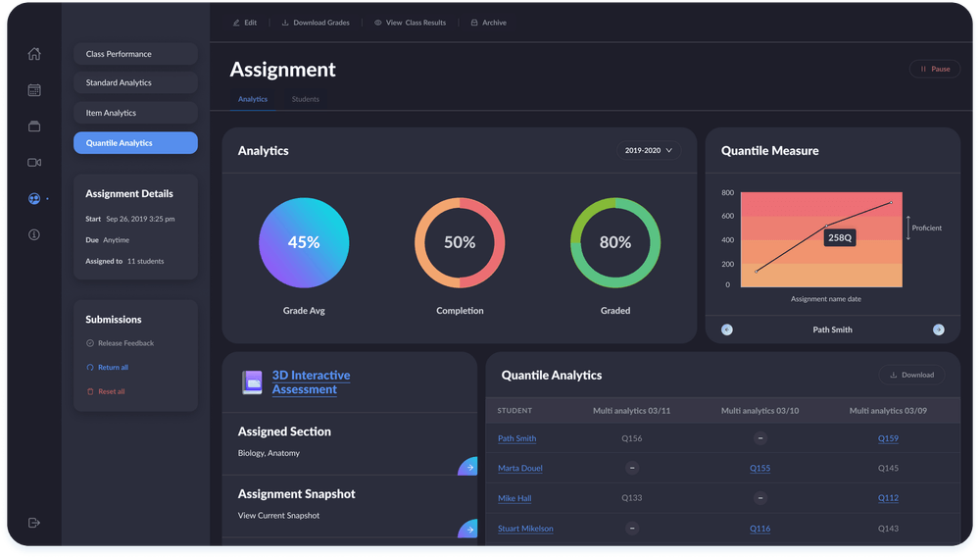Switch to the Students tab
This screenshot has width=980, height=558.
[x=305, y=99]
